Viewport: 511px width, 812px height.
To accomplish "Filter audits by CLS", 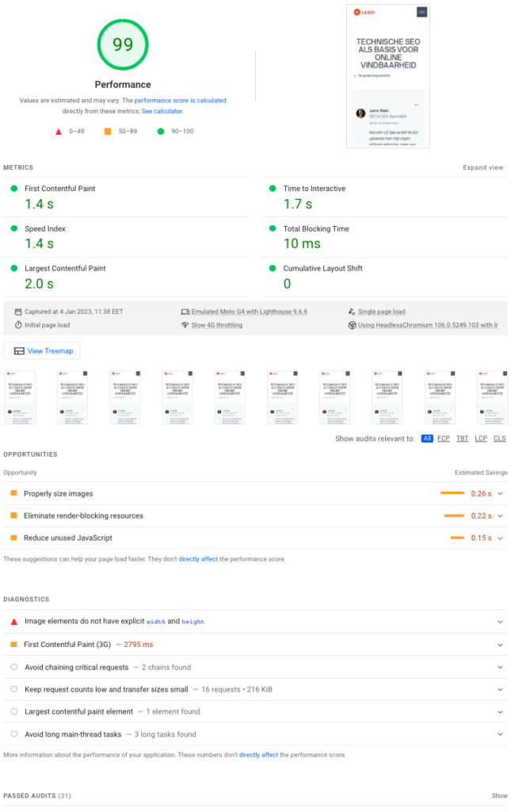I will click(499, 439).
